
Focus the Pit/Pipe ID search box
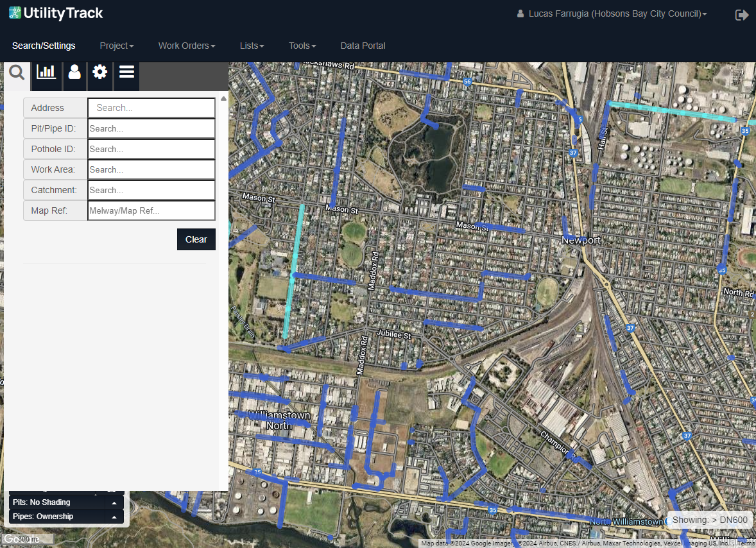click(151, 128)
